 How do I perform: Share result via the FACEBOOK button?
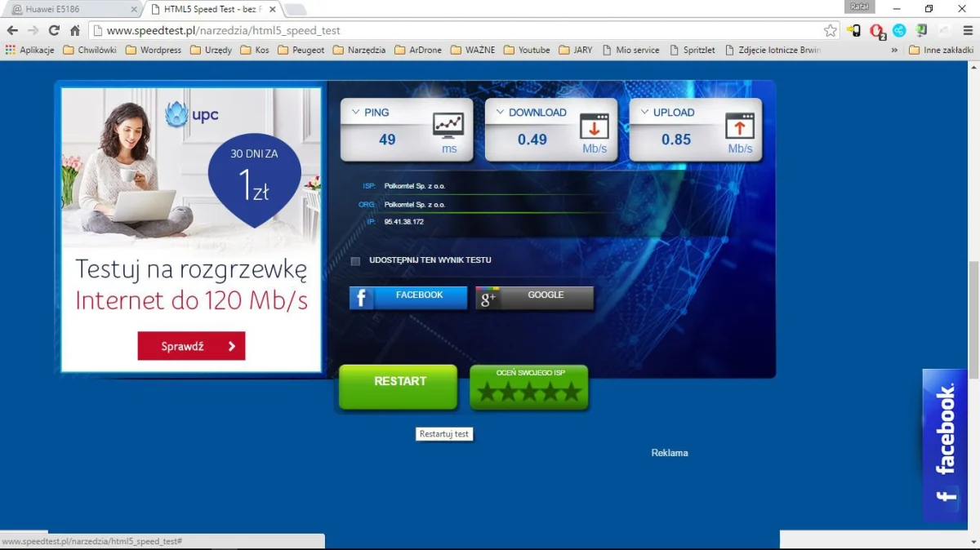(x=408, y=298)
